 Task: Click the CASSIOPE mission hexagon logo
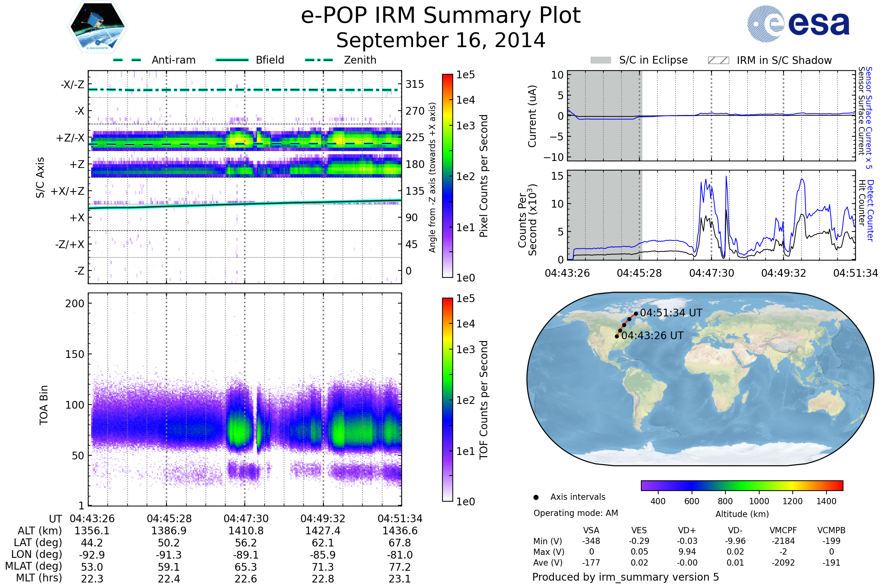(x=97, y=27)
